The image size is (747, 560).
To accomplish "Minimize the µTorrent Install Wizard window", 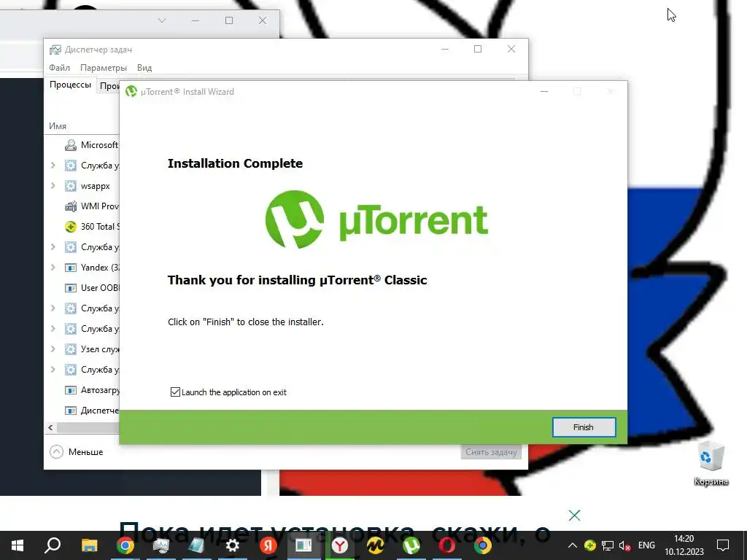I will coord(544,91).
